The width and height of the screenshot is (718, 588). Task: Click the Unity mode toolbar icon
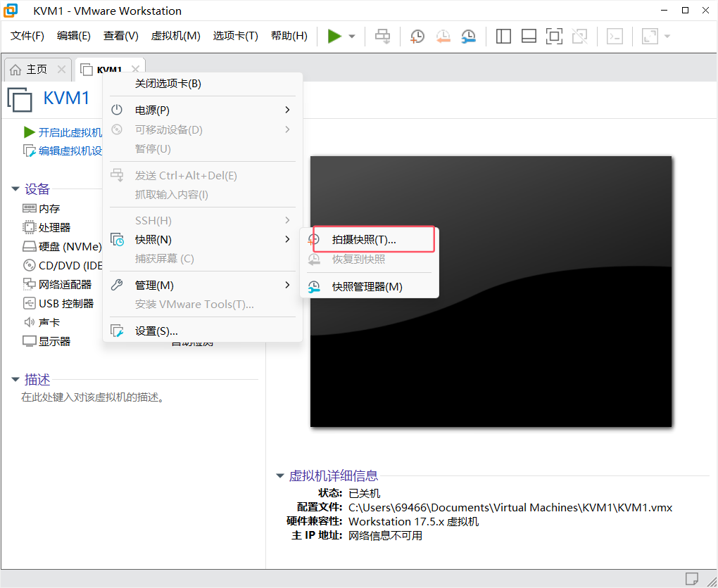(x=580, y=36)
